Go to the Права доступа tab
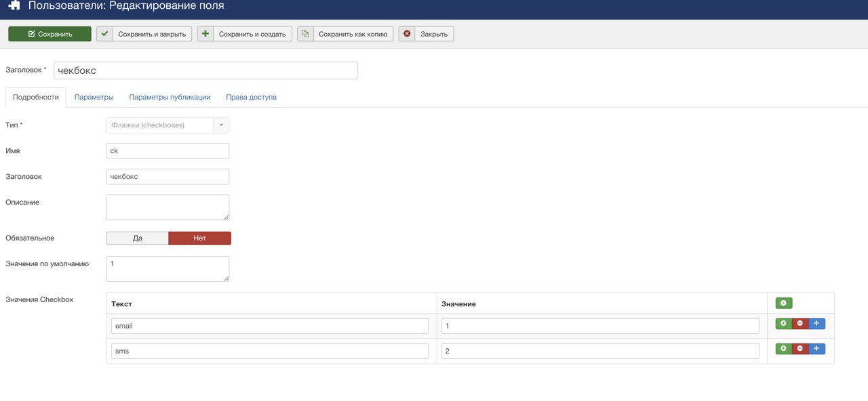Viewport: 868px width, 401px height. click(x=251, y=97)
